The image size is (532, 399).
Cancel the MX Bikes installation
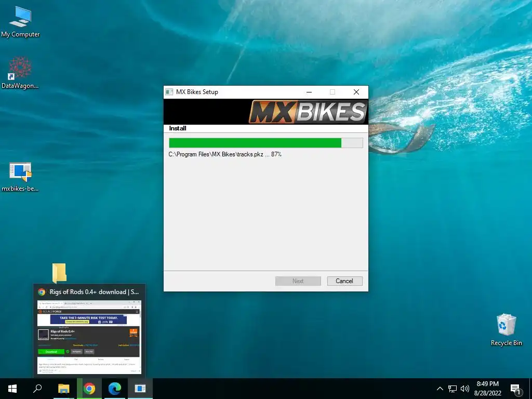point(345,281)
